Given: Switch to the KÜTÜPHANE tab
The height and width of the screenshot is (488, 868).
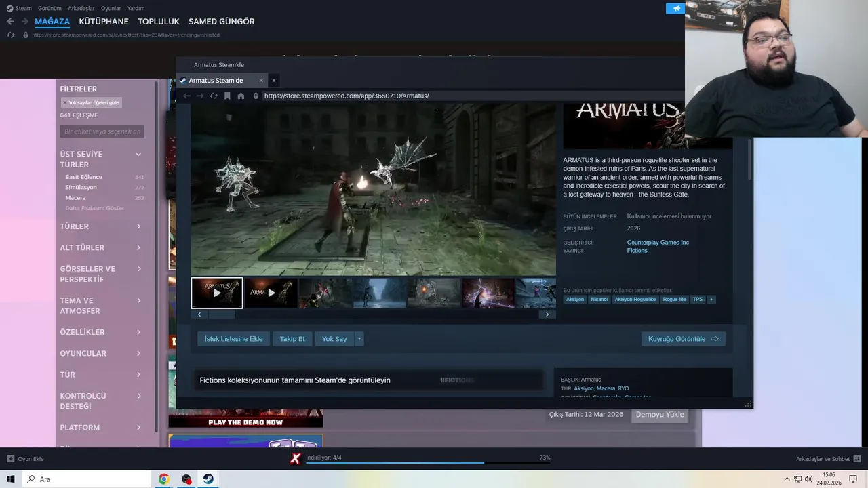Looking at the screenshot, I should [104, 22].
